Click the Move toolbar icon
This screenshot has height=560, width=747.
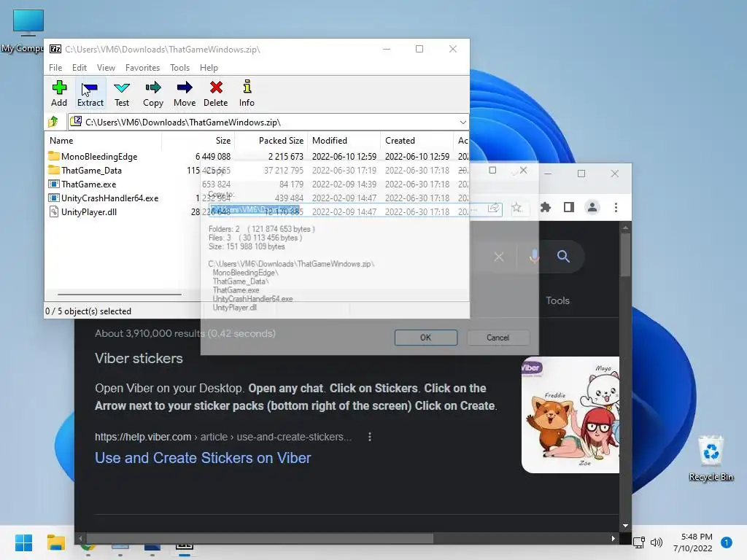pos(185,93)
